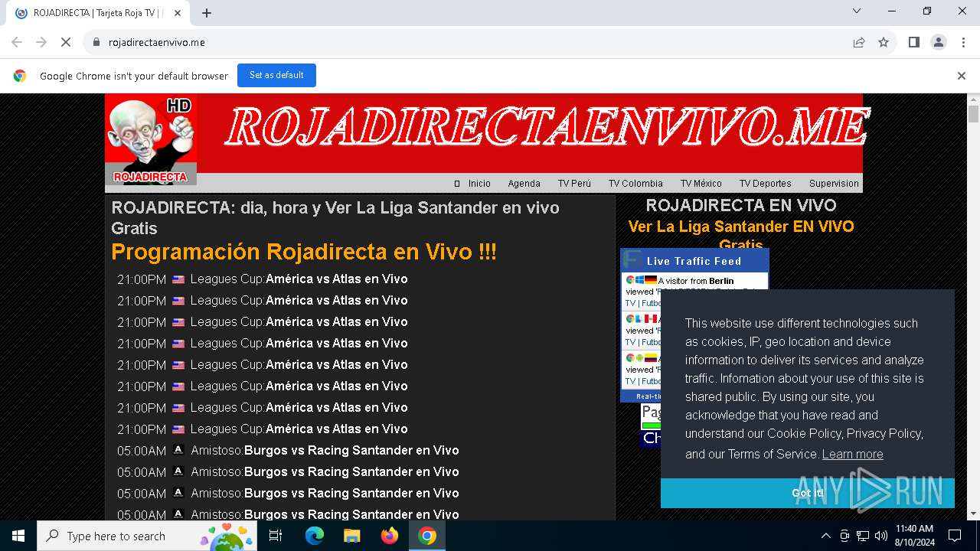Click the US flag on first Leagues Cup row
The width and height of the screenshot is (980, 551).
click(x=178, y=279)
